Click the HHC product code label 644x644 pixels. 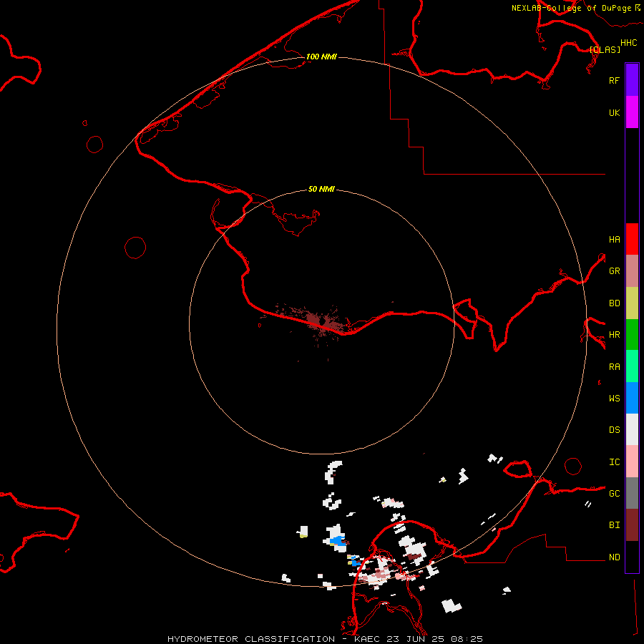coord(629,43)
